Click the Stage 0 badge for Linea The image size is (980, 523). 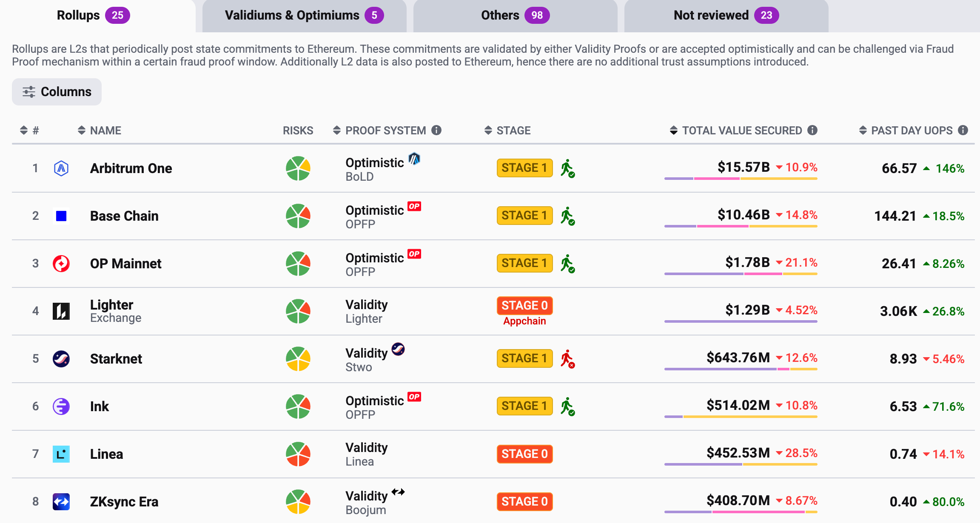pos(524,454)
